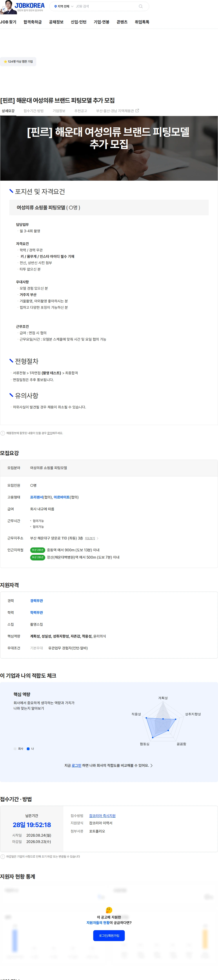Click the star icon in the 찜한 기업 badge
The image size is (218, 980).
tap(5, 62)
